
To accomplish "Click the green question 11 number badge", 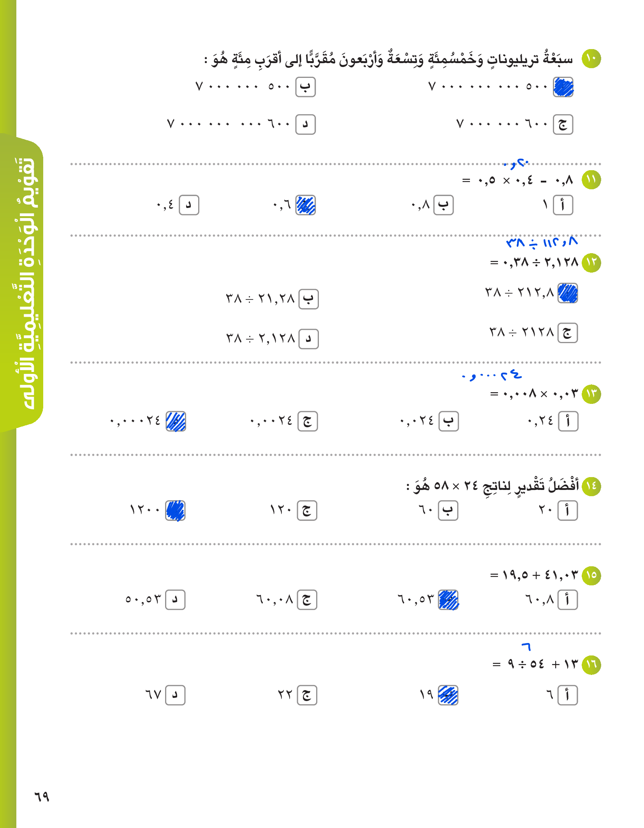I will (591, 180).
